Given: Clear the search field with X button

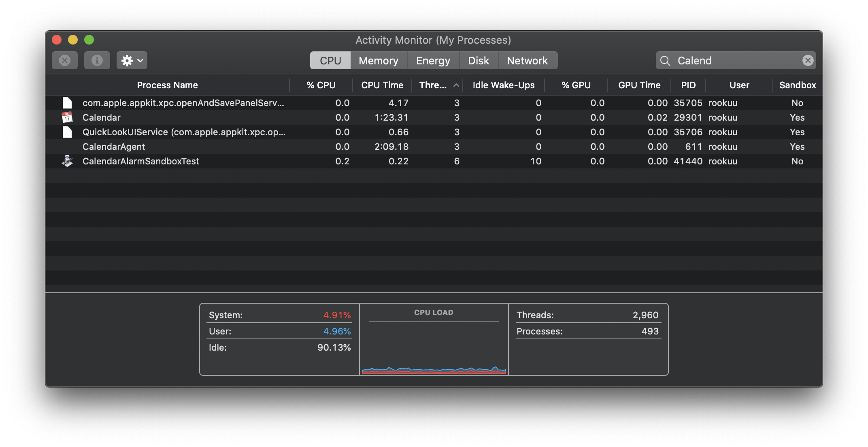Looking at the screenshot, I should pyautogui.click(x=808, y=60).
